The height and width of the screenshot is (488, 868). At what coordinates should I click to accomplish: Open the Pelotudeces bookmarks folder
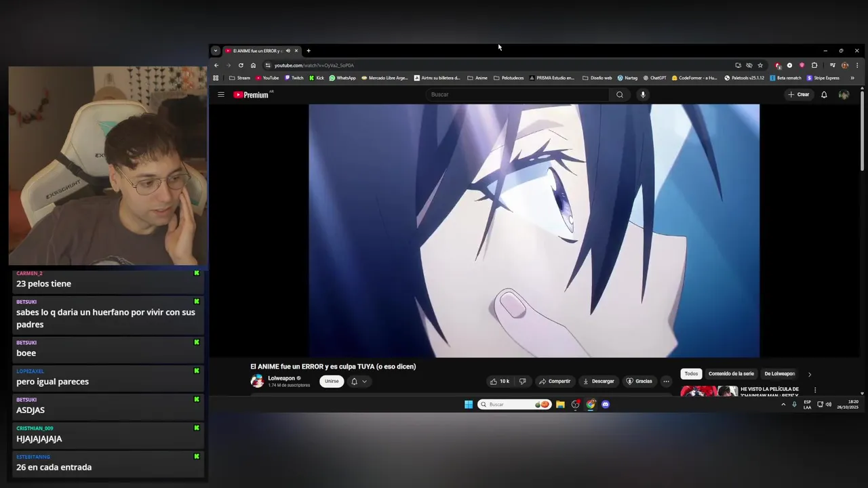point(509,78)
